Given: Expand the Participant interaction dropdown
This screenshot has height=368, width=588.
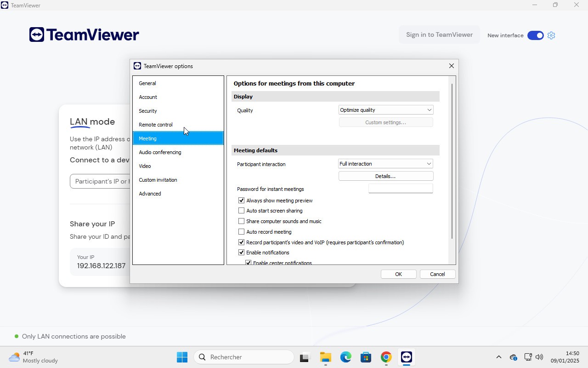Looking at the screenshot, I should [x=385, y=164].
